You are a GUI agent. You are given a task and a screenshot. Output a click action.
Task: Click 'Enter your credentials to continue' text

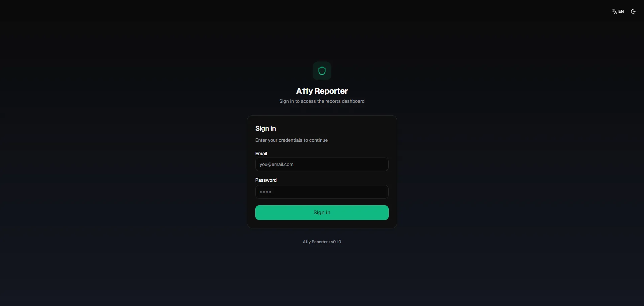291,140
